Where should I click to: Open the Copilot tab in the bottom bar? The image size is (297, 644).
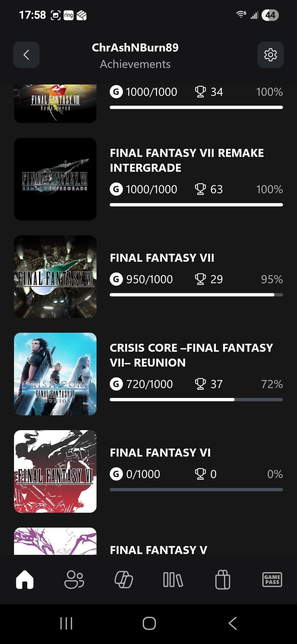(123, 579)
